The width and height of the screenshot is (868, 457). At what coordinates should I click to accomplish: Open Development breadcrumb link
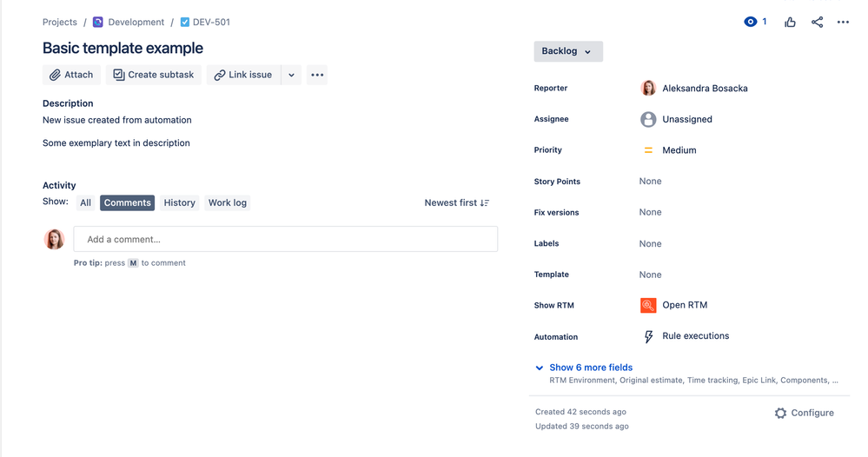point(136,22)
